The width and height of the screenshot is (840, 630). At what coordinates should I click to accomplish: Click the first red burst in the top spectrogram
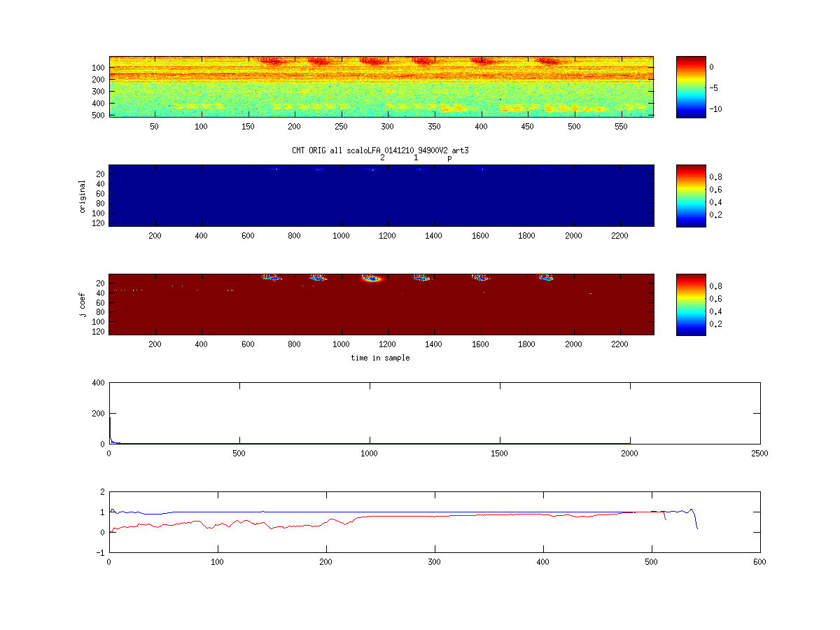(271, 62)
